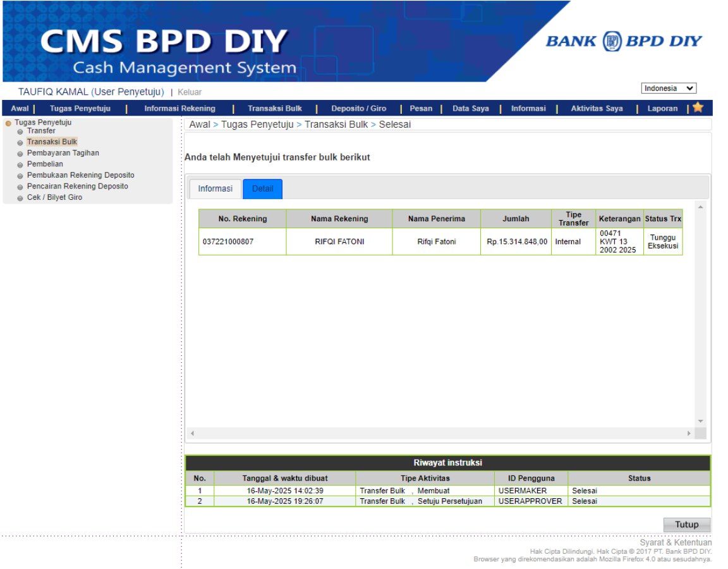Select Transaksi Bulk in the sidebar
Viewport: 728px width, 569px height.
[x=52, y=142]
